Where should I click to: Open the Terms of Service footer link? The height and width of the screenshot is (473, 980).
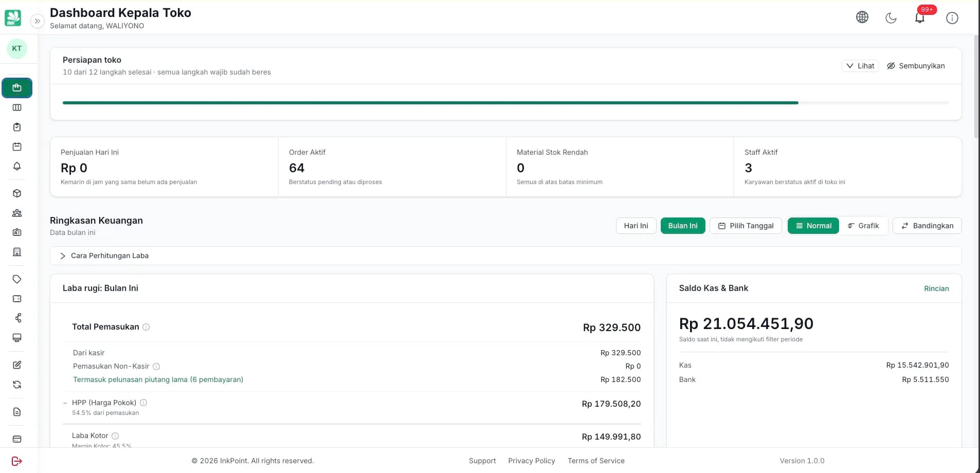[596, 461]
